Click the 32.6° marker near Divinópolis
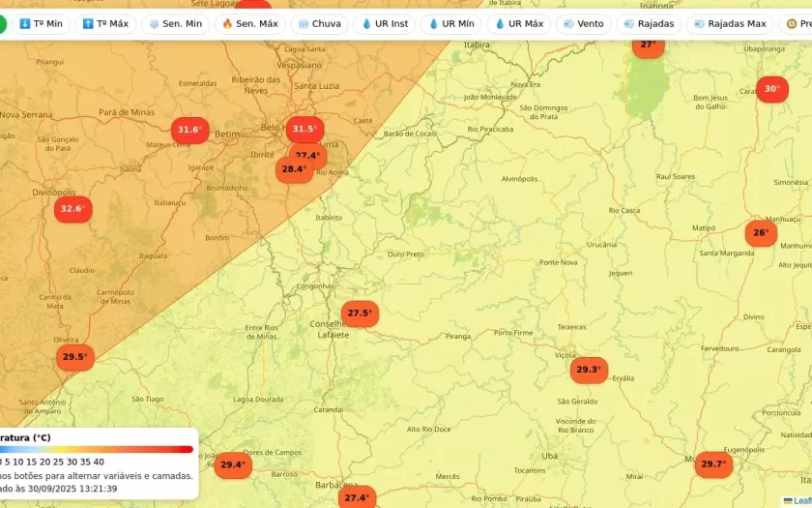This screenshot has width=812, height=508. click(x=72, y=209)
